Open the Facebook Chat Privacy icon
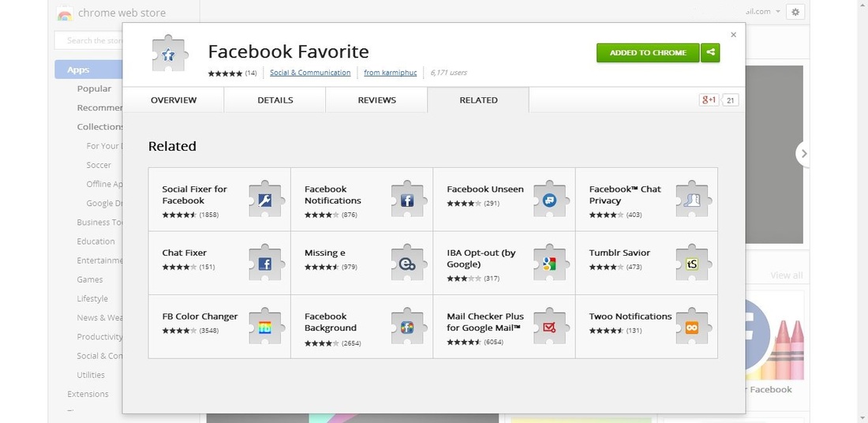The image size is (868, 423). pyautogui.click(x=692, y=200)
